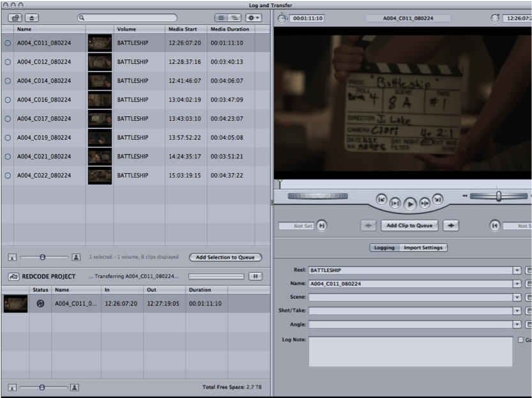Click Add Clip to Queue button
The width and height of the screenshot is (532, 398).
coord(409,226)
